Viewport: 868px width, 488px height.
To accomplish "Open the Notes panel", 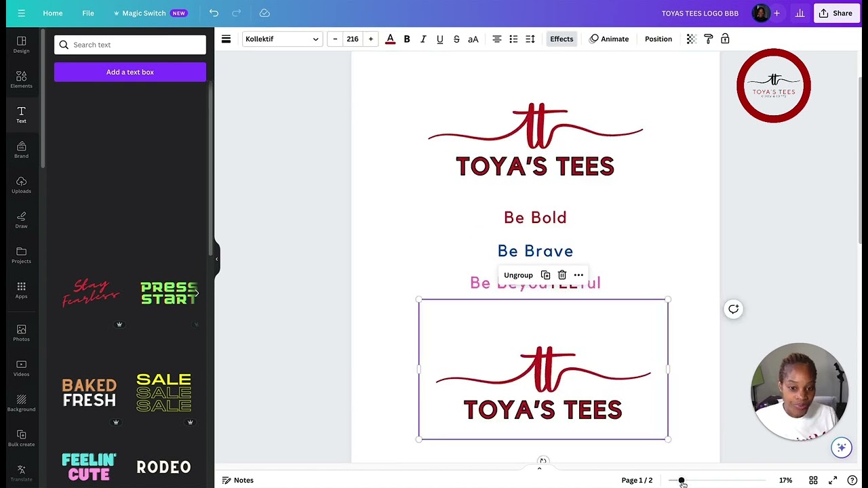I will [238, 480].
